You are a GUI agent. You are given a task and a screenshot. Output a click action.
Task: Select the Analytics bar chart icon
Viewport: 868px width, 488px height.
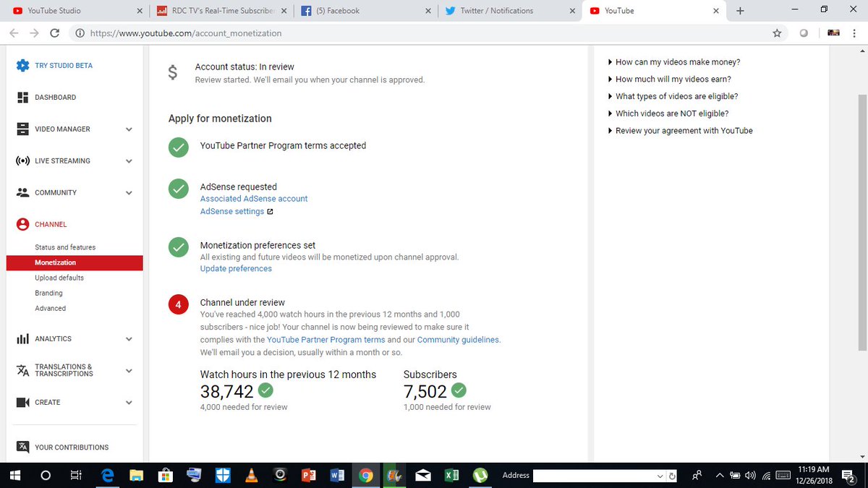coord(22,338)
